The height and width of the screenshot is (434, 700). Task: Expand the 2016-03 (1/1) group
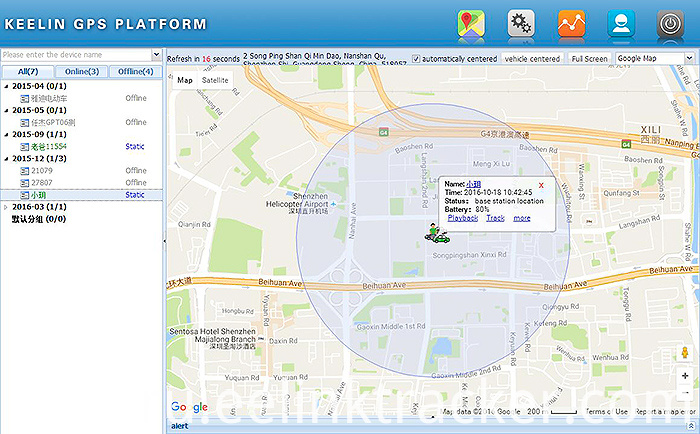click(x=6, y=207)
